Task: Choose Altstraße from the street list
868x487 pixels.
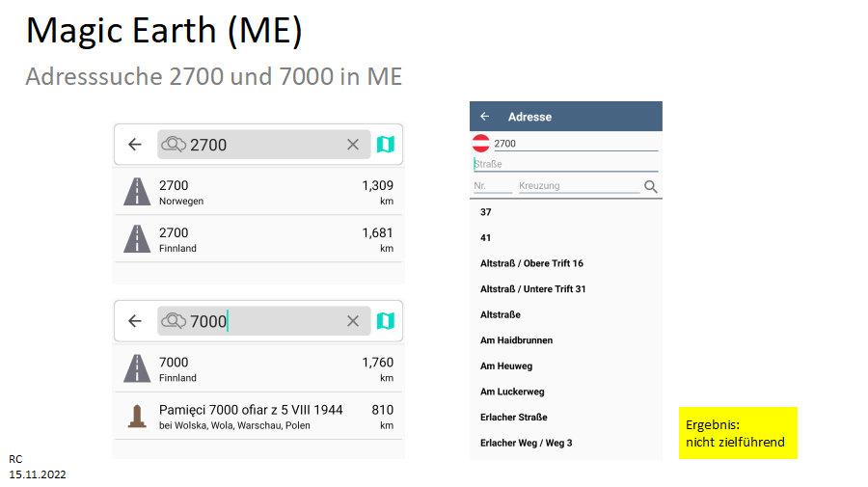Action: pos(501,315)
